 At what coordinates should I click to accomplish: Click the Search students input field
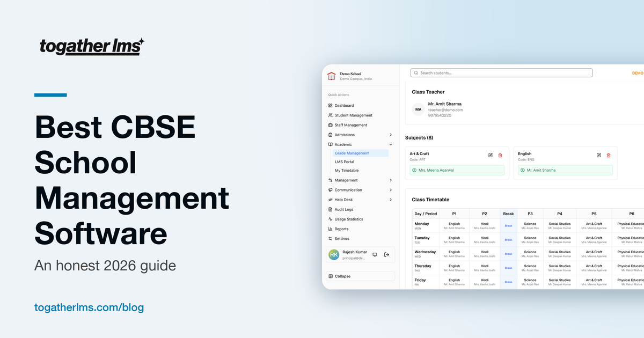501,73
